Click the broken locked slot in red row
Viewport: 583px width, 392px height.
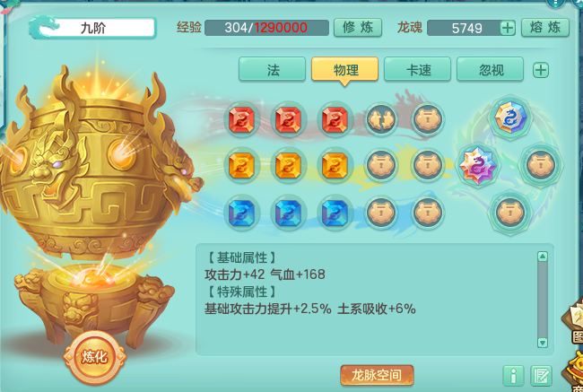(381, 119)
